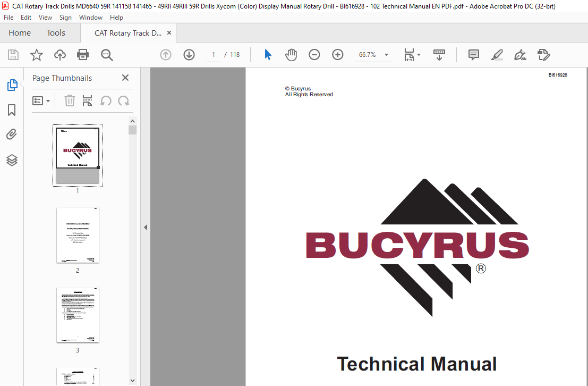Select the Highlight text tool
This screenshot has height=386, width=588.
(x=497, y=55)
